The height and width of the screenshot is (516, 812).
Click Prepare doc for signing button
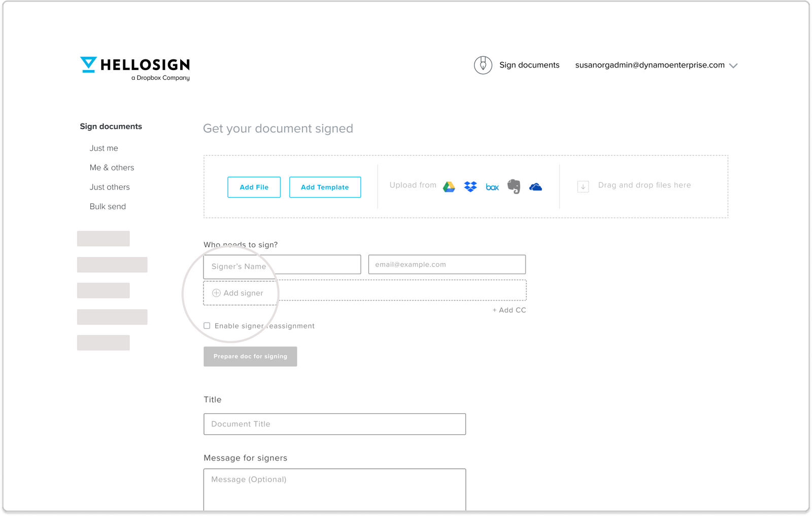[250, 357]
